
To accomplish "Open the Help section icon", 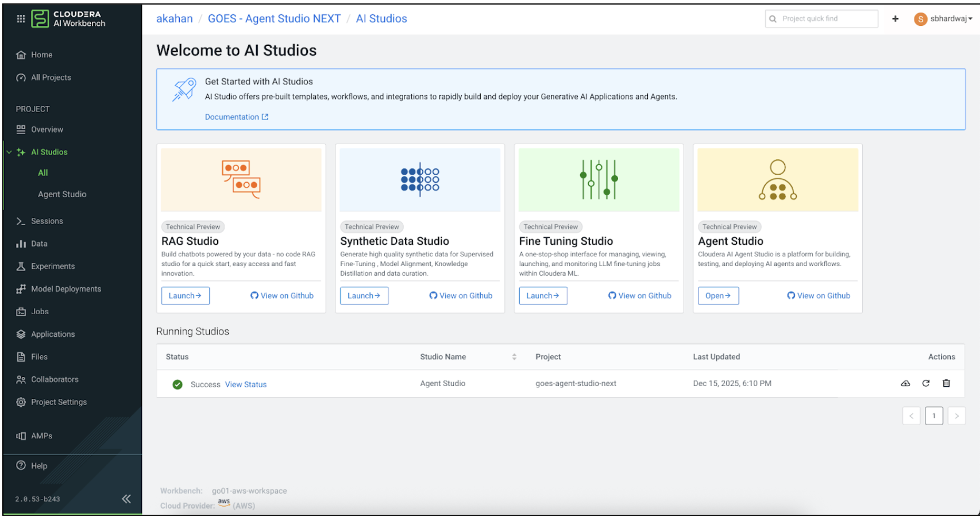I will [x=21, y=465].
